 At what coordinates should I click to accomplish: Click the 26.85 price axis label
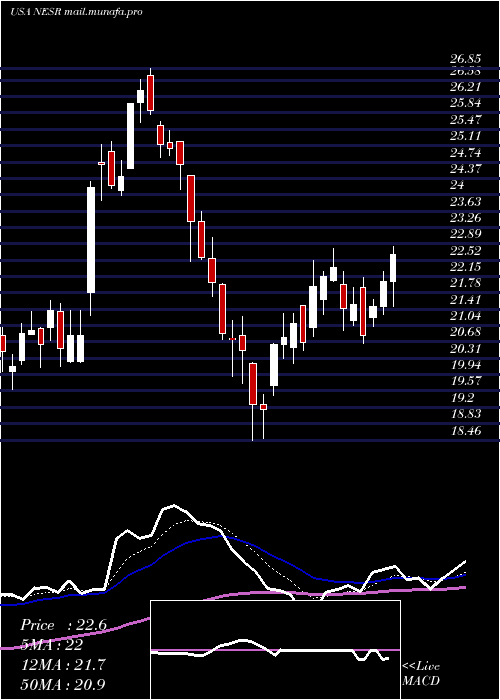tap(465, 59)
